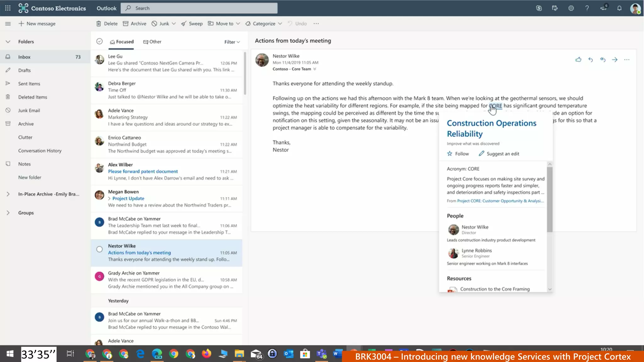Click the Like thumbs-up icon on email

click(x=578, y=59)
